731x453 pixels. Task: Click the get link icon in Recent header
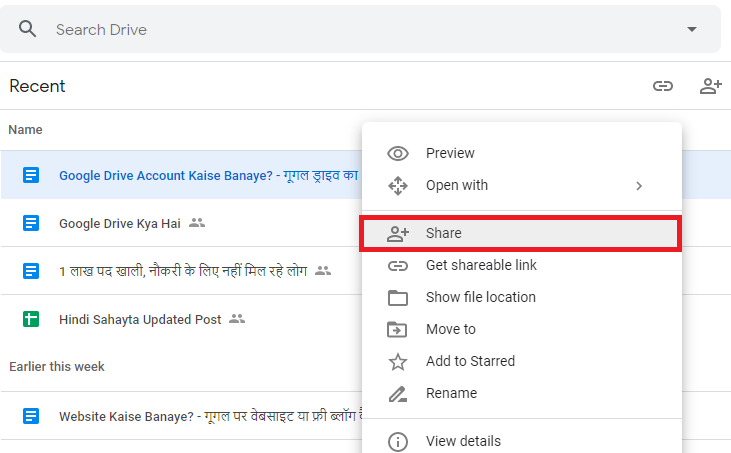[x=662, y=86]
